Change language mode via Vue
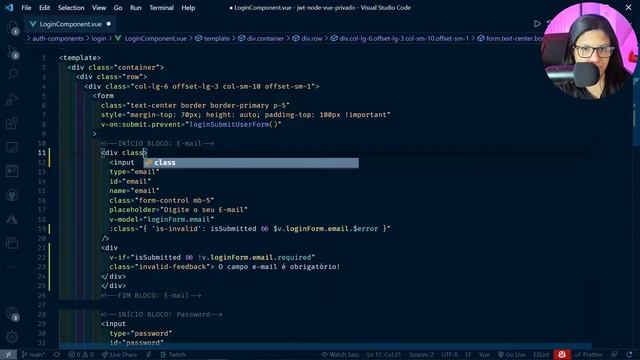 point(484,355)
